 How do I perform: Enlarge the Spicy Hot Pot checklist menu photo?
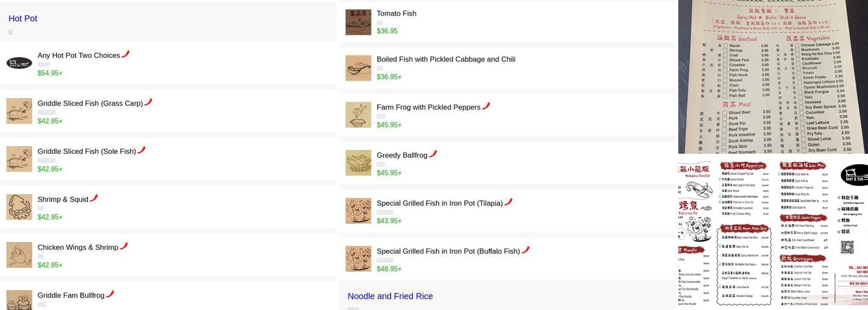point(773,76)
